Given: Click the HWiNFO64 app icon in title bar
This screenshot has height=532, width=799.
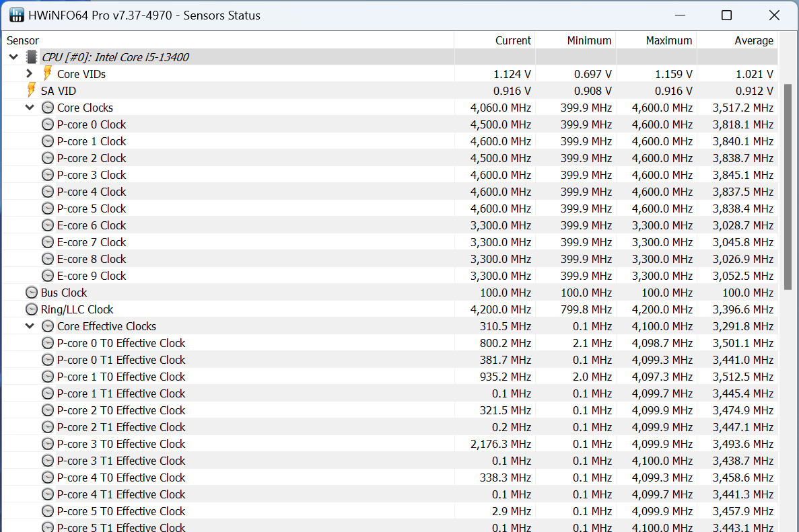Looking at the screenshot, I should (x=16, y=15).
